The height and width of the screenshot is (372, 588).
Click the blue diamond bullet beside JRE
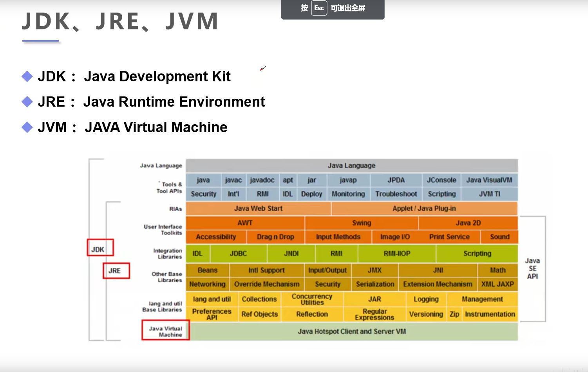(27, 102)
